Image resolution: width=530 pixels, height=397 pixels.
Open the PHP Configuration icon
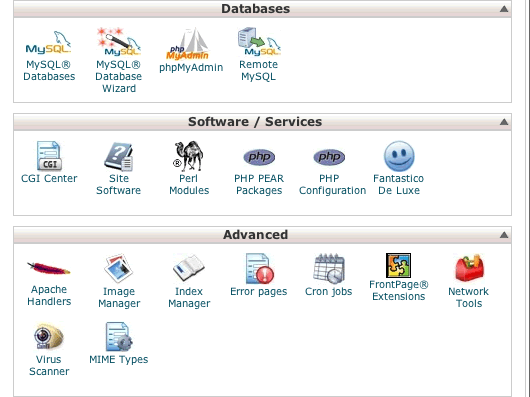329,157
